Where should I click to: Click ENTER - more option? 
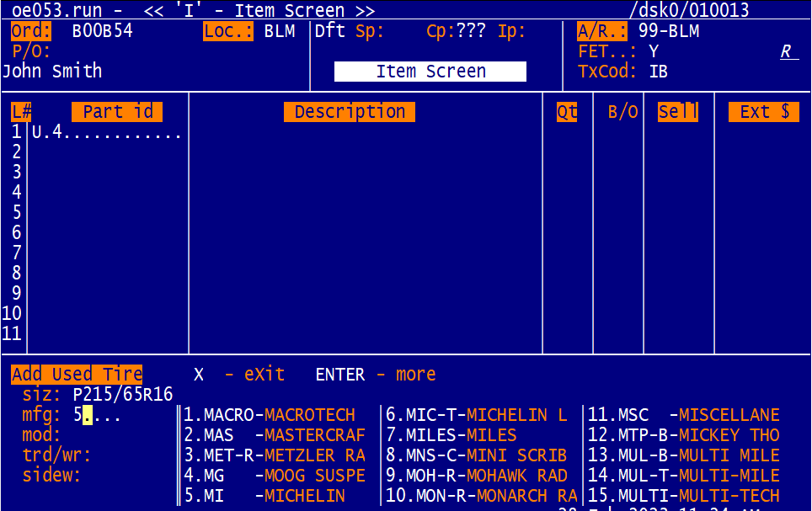[376, 375]
